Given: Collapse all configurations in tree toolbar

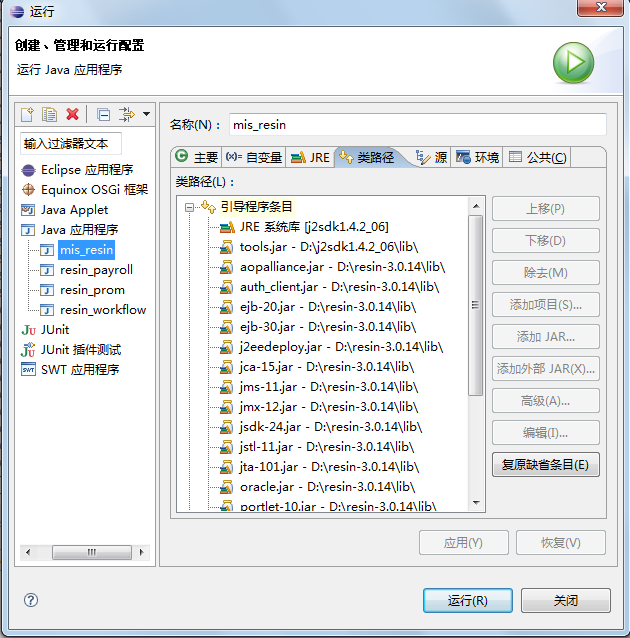Looking at the screenshot, I should (103, 114).
